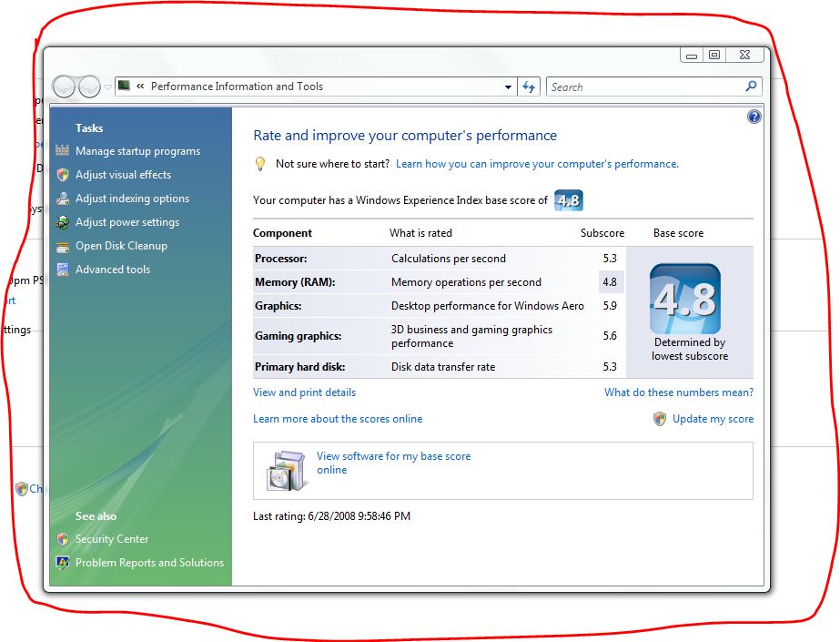Minimize the Performance Information window

[692, 56]
